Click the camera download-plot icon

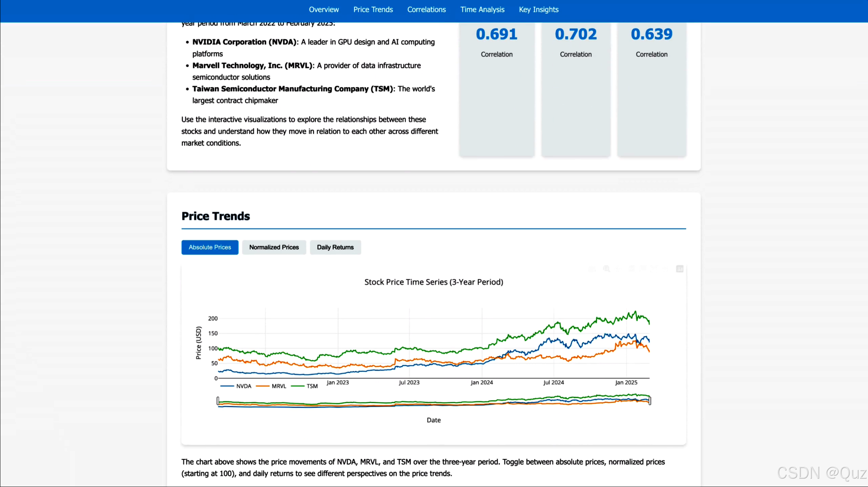[x=592, y=269]
